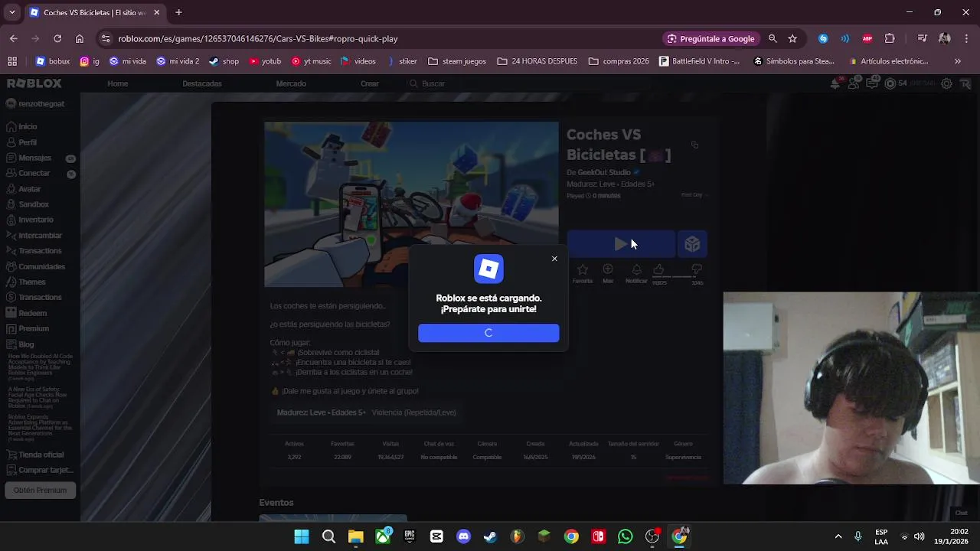Viewport: 980px width, 551px height.
Task: Click the cube button beside Play
Action: click(x=692, y=244)
